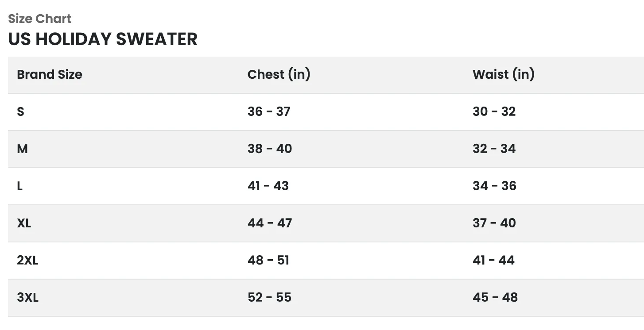The height and width of the screenshot is (330, 644).
Task: Select chest value 44 - 47
Action: [x=270, y=223]
